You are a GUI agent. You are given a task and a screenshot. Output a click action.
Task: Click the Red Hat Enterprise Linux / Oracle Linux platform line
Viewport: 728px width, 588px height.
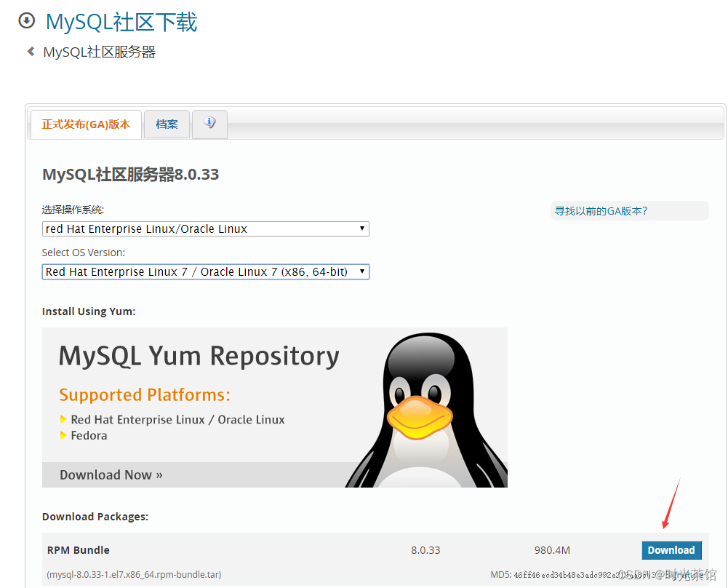(177, 419)
